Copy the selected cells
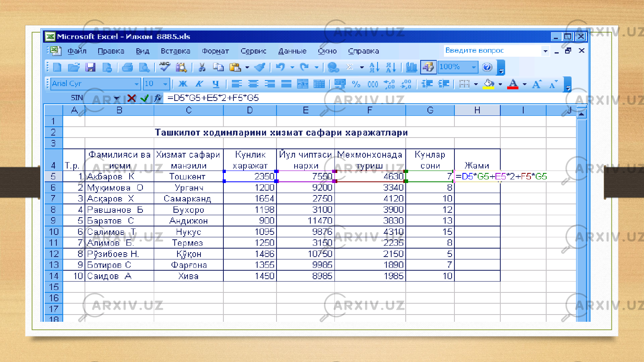The width and height of the screenshot is (644, 362). 219,67
